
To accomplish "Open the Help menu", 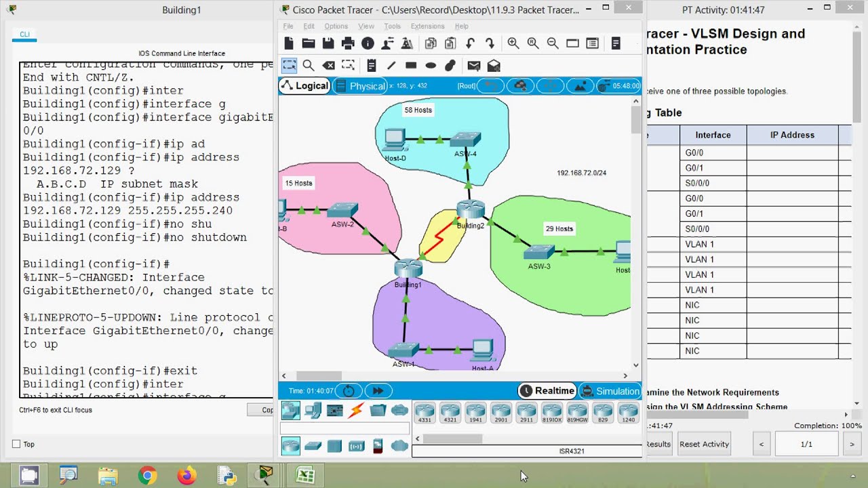I will click(x=462, y=26).
